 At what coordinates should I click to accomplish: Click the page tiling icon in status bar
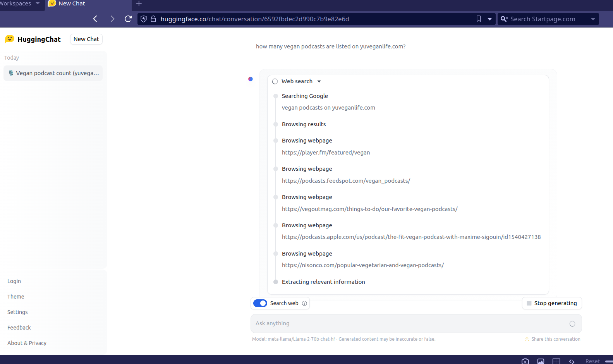pyautogui.click(x=556, y=361)
